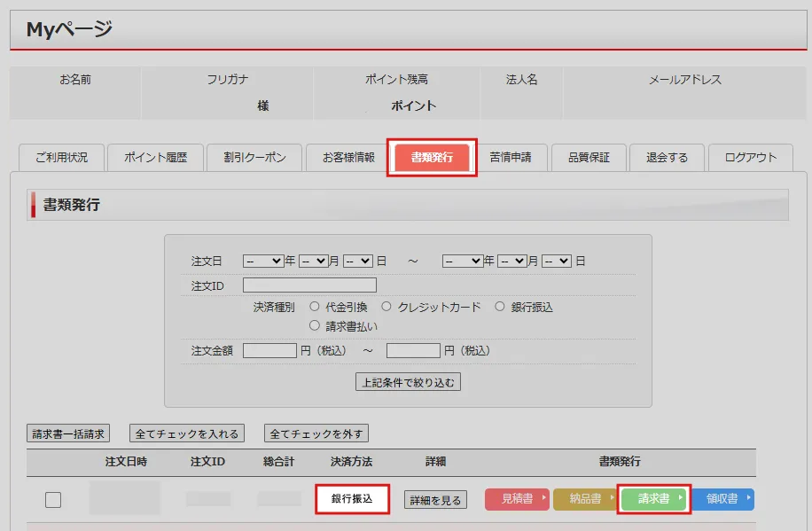Click the 上記条件で絞り込む button
Image resolution: width=812 pixels, height=531 pixels.
(x=408, y=382)
